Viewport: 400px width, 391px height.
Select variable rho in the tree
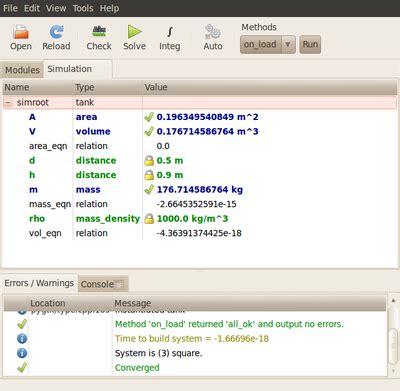point(37,219)
